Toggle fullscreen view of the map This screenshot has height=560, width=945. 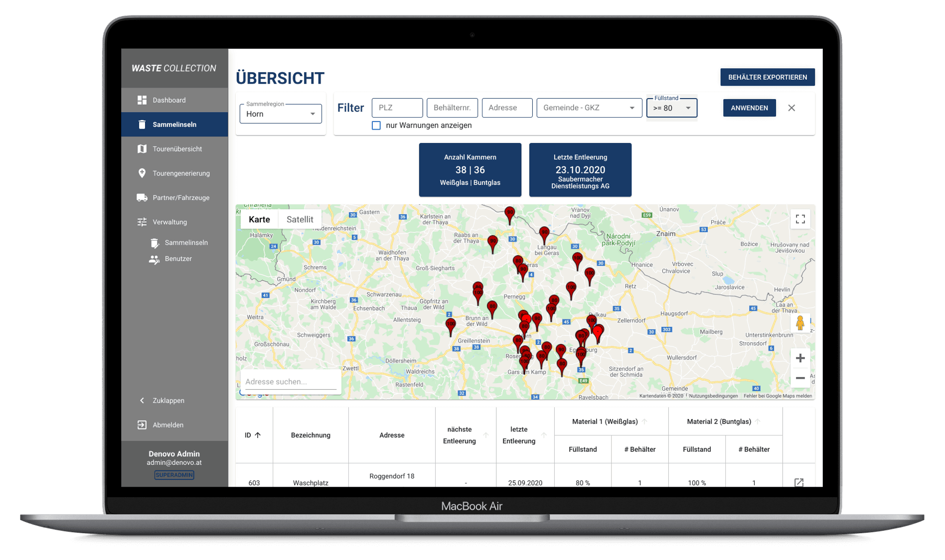800,219
